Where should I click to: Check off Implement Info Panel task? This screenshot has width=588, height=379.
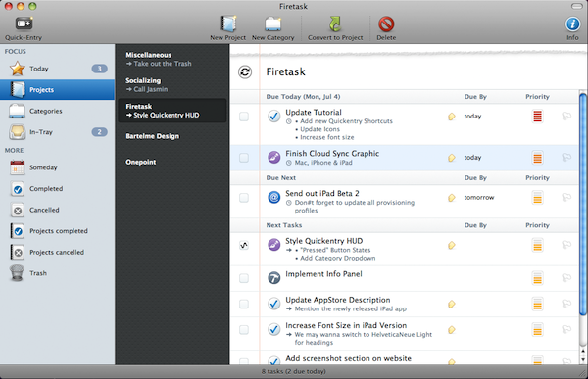(244, 278)
